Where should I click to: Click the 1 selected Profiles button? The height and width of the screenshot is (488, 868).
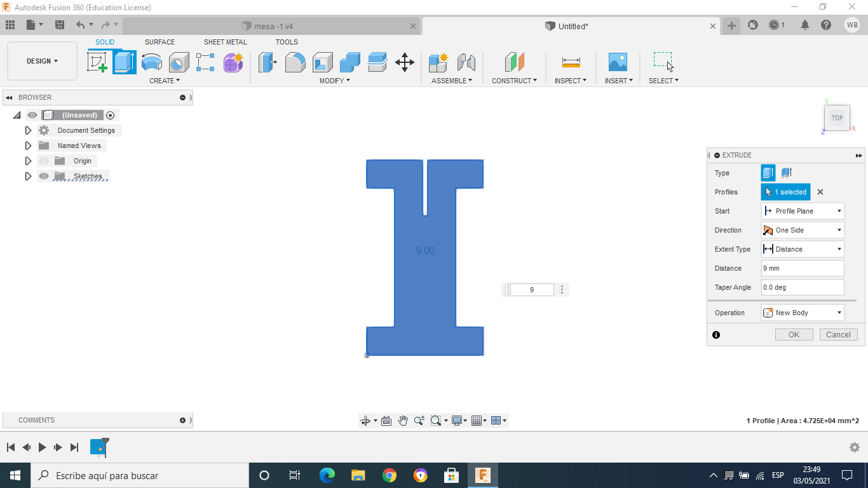click(x=786, y=192)
